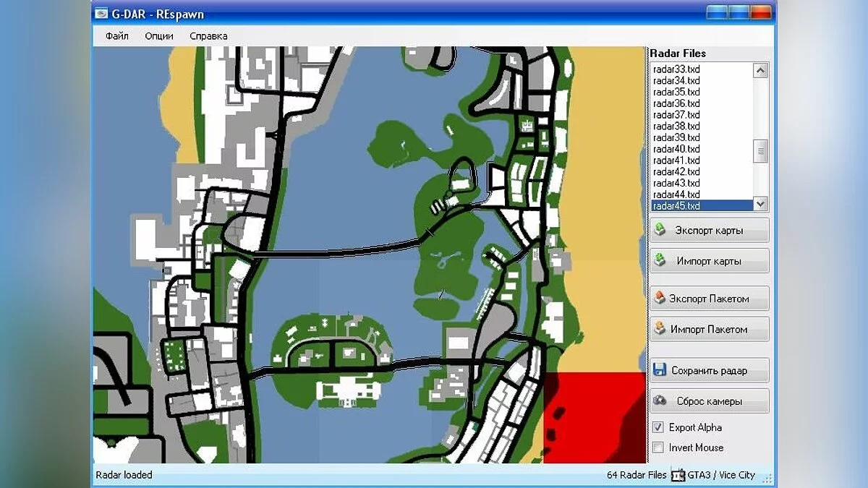Close the G-DAR window
This screenshot has width=868, height=488.
761,12
